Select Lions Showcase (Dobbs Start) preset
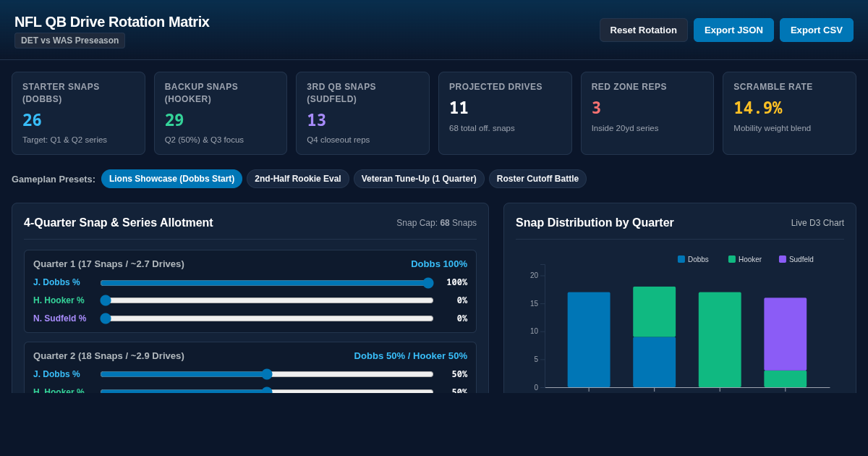868x456 pixels. (171, 179)
